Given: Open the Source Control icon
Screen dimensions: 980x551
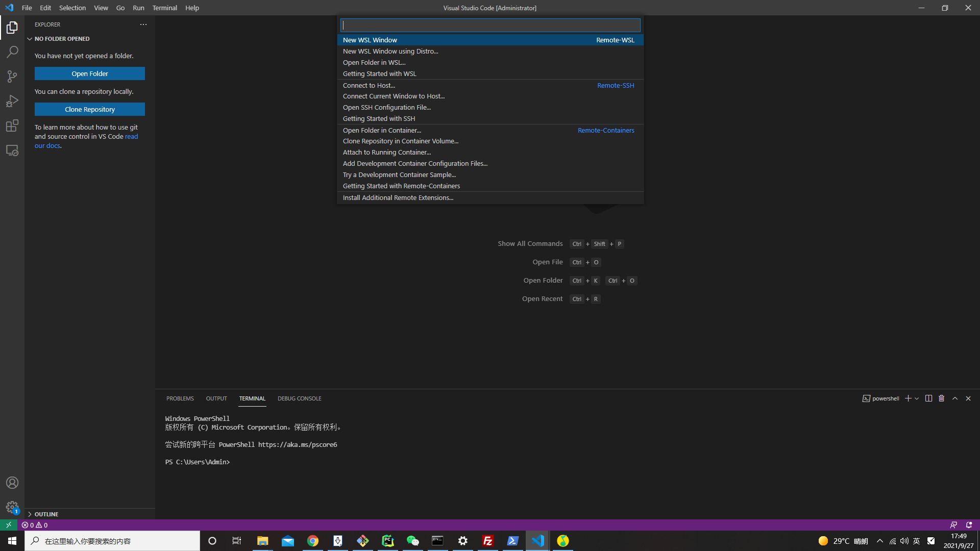Looking at the screenshot, I should pyautogui.click(x=12, y=76).
